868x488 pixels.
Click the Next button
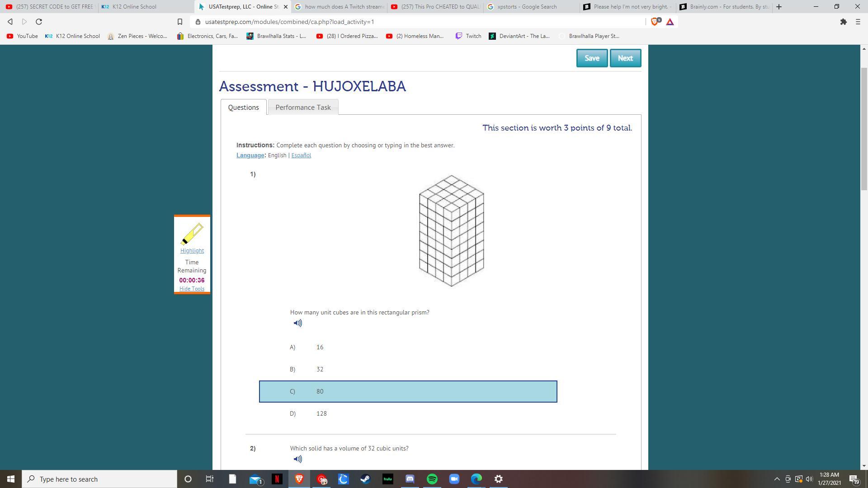click(625, 58)
